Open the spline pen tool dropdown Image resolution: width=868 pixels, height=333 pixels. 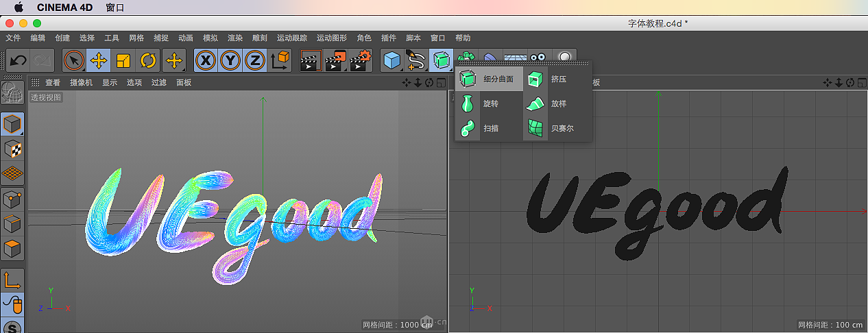[x=417, y=61]
